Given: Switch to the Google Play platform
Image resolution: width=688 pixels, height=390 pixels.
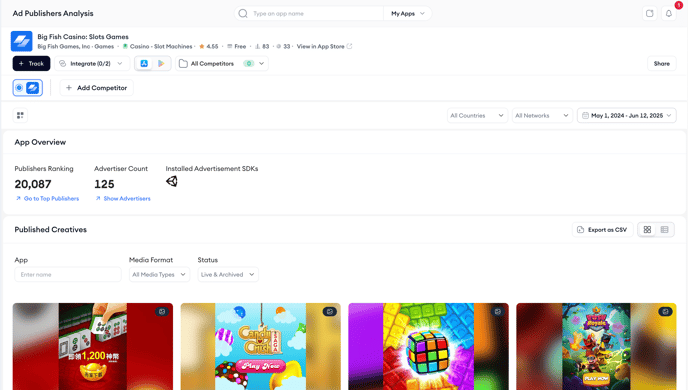Looking at the screenshot, I should tap(161, 64).
